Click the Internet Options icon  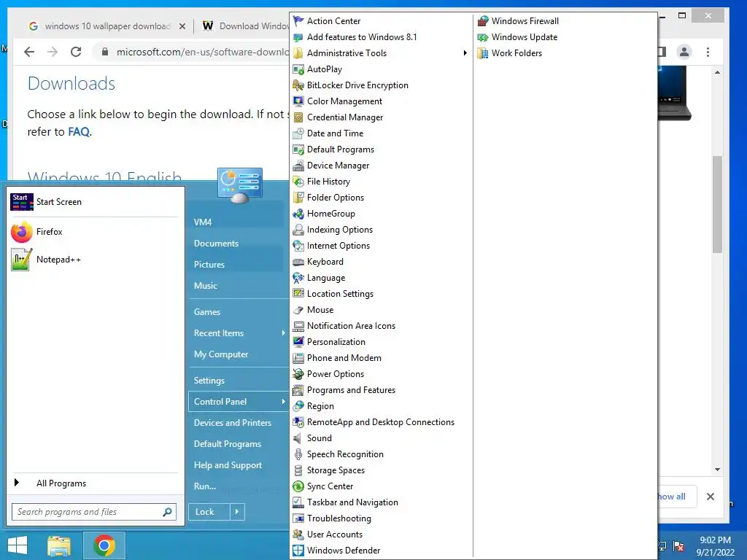point(298,246)
